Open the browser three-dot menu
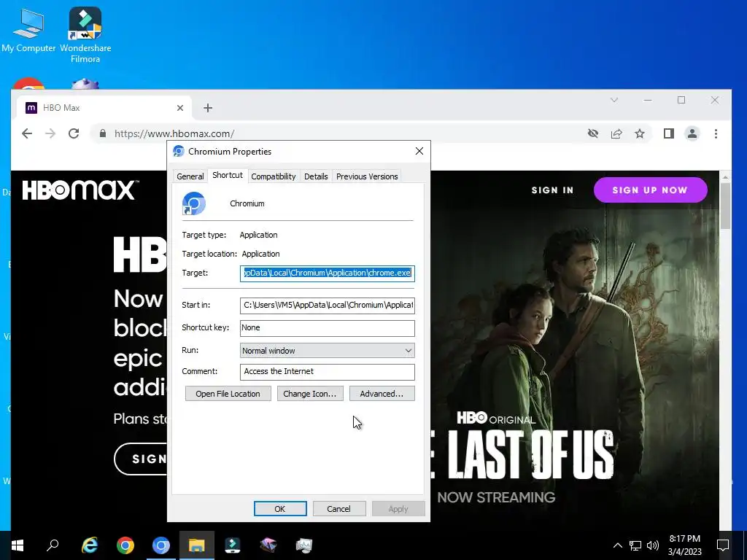The image size is (747, 560). point(716,134)
